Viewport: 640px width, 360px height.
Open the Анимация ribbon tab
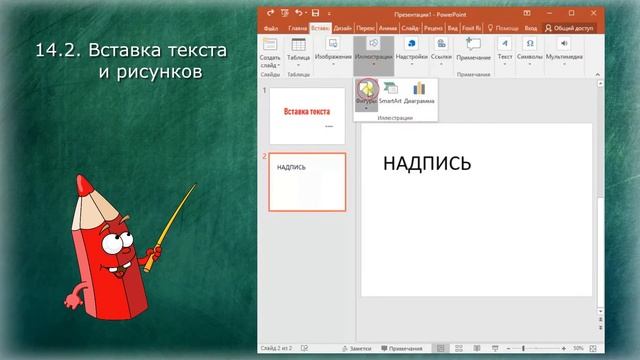click(388, 28)
